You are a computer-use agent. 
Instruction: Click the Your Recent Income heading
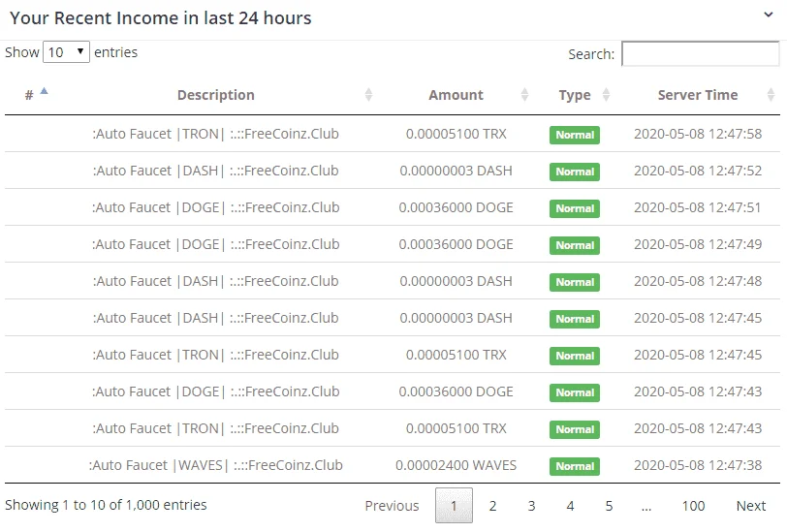pyautogui.click(x=161, y=18)
